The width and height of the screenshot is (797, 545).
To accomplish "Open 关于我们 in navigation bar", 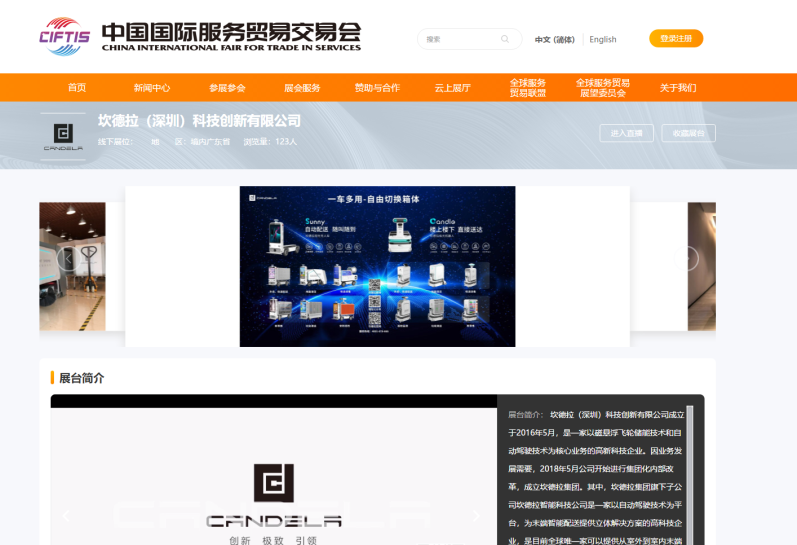I will (677, 88).
